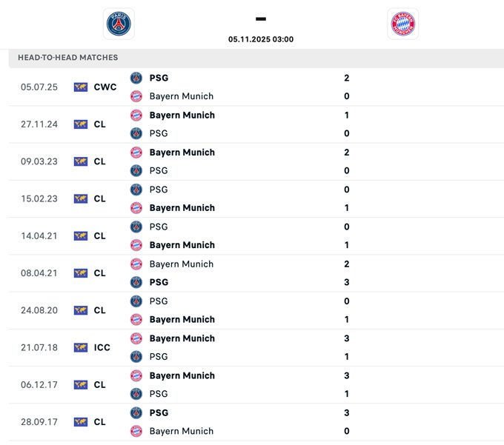
Task: Click the Bayern Munich crest in header
Action: pos(402,24)
